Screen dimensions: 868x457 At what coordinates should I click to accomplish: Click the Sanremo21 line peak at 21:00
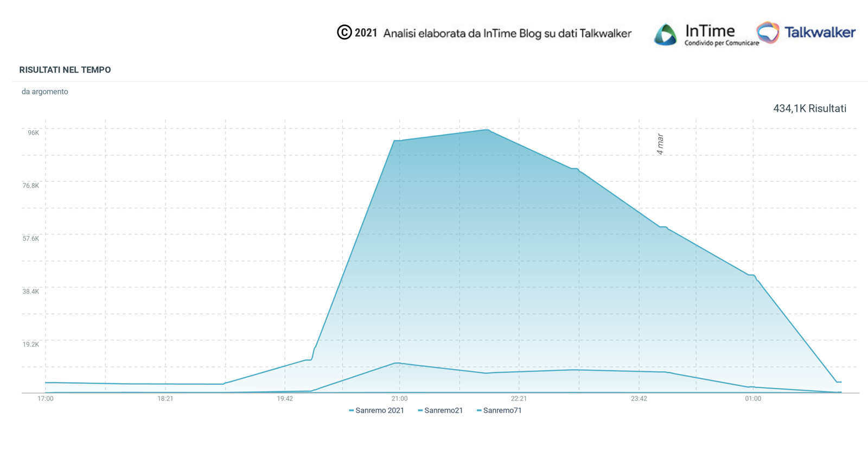pos(398,363)
